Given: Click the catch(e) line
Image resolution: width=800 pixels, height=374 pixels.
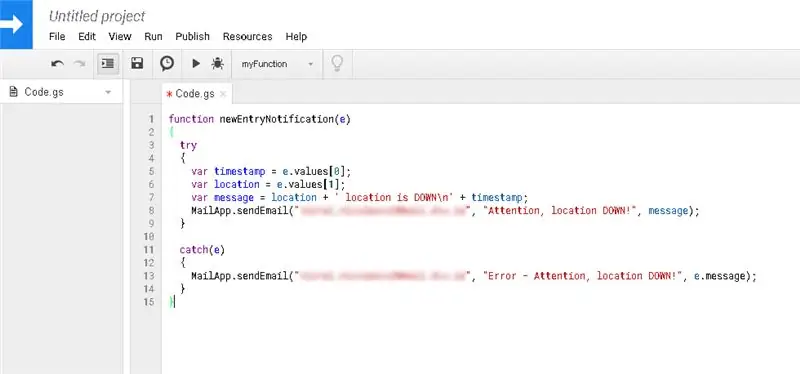Looking at the screenshot, I should coord(202,250).
